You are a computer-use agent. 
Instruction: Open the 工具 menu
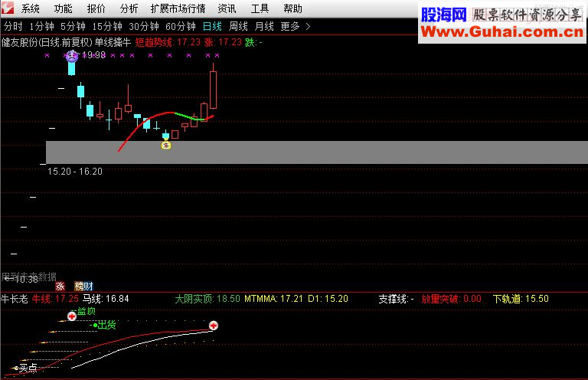tap(260, 8)
